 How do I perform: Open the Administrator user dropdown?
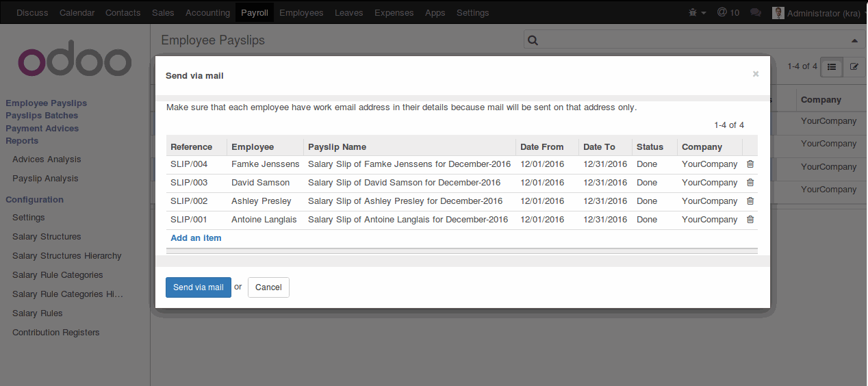click(819, 12)
